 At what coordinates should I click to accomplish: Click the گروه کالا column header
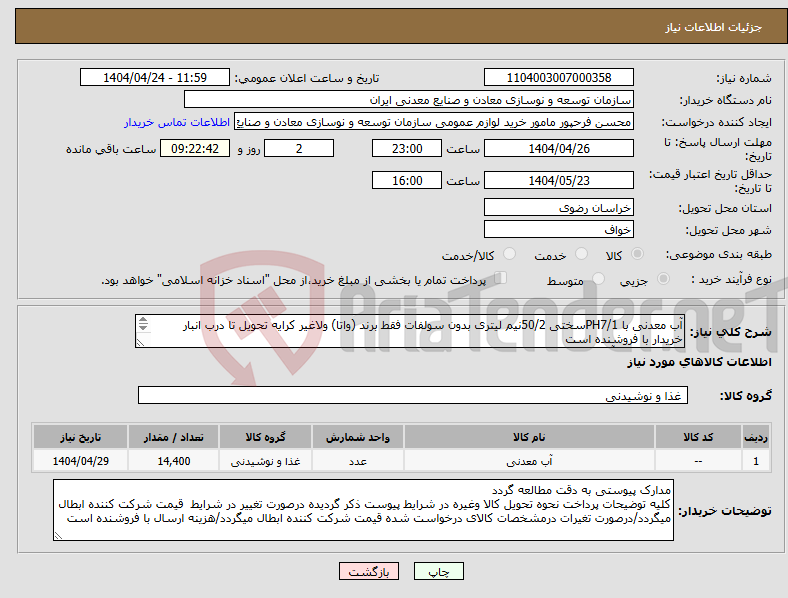click(265, 437)
